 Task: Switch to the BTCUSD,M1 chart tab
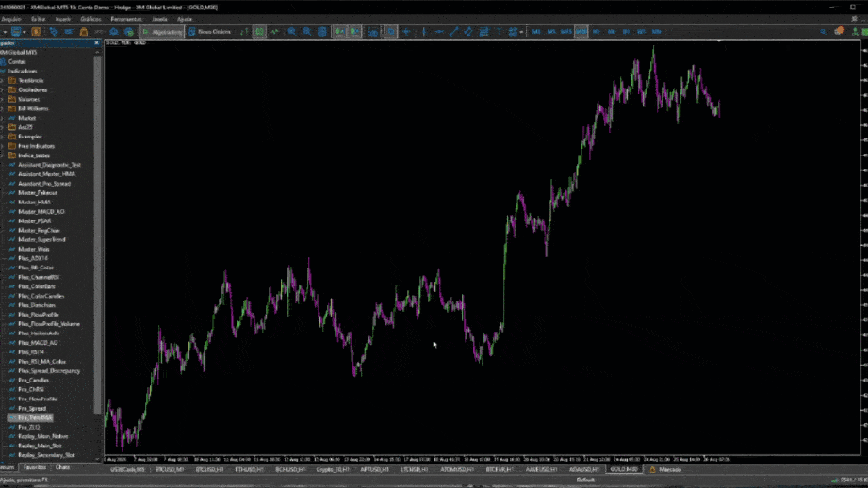(x=170, y=470)
